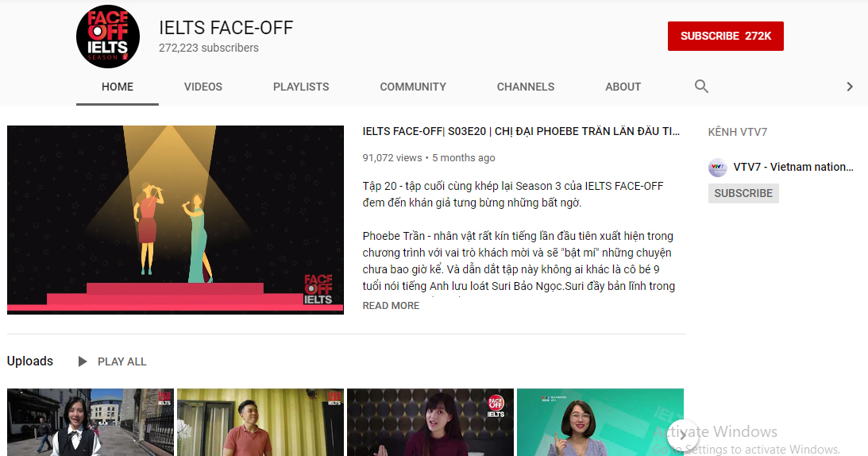Open upload thumbnail of man in red polo

pyautogui.click(x=260, y=422)
